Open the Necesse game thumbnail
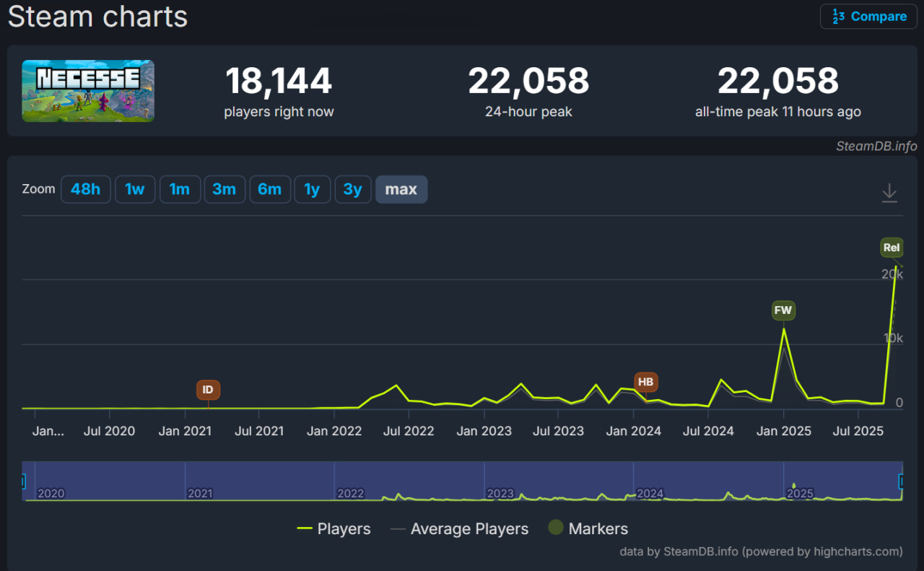Image resolution: width=924 pixels, height=571 pixels. (x=88, y=91)
